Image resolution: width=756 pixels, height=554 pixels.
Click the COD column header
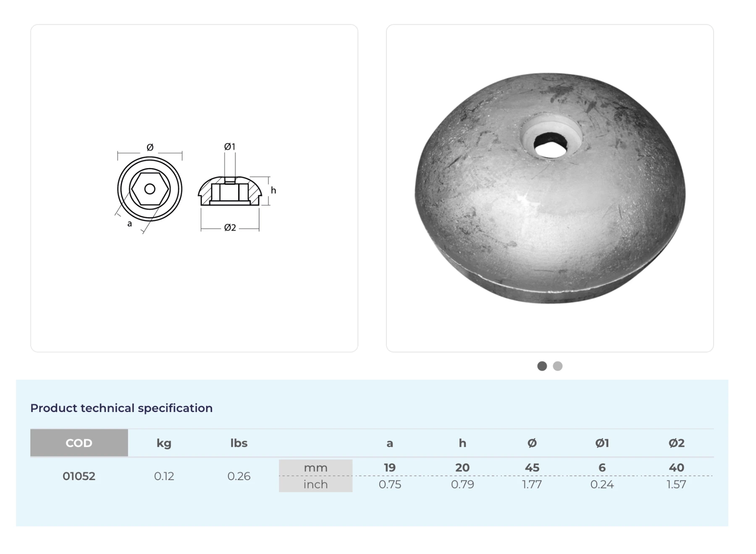(79, 443)
